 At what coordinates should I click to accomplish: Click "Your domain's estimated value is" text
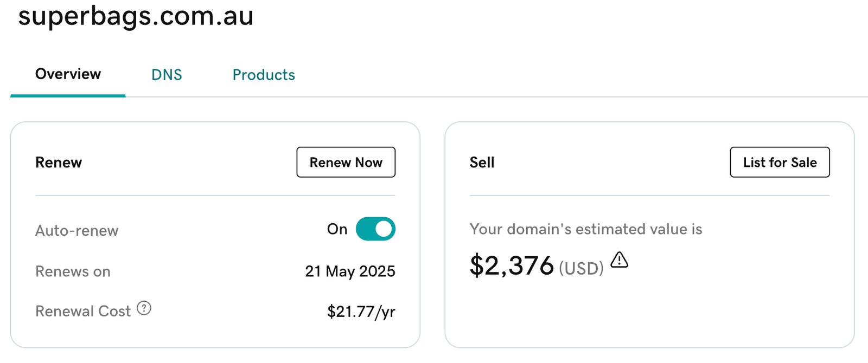tap(586, 229)
